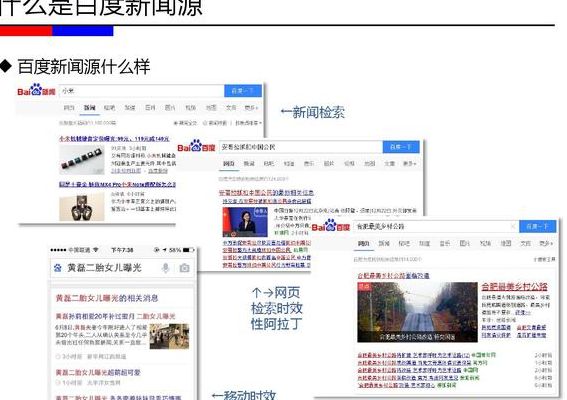Viewport: 567px width, 400px height.
Task: Open the large red 合肥最美乡村公路 title link
Action: [x=515, y=287]
